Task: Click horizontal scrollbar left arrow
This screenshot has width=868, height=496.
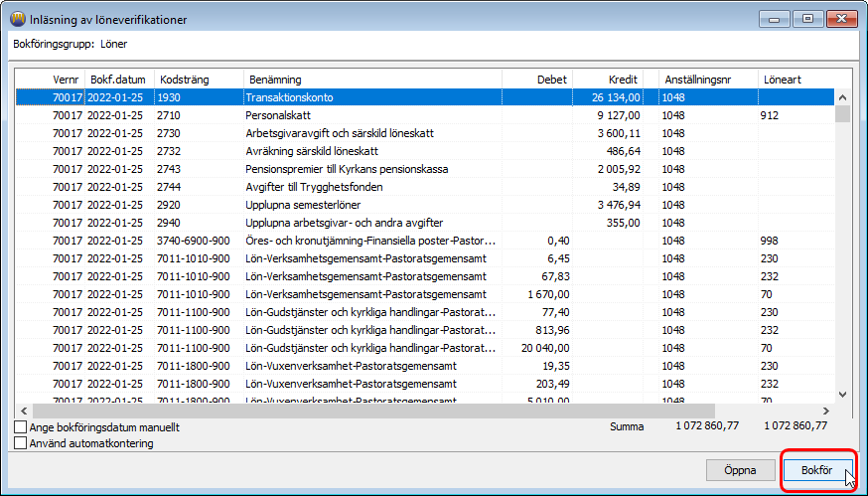Action: (x=24, y=411)
